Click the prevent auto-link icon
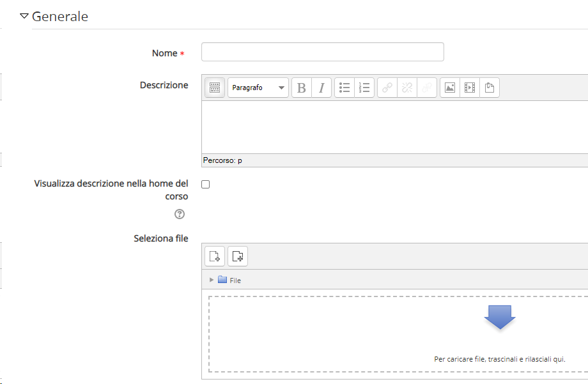The width and height of the screenshot is (588, 384). pyautogui.click(x=427, y=88)
